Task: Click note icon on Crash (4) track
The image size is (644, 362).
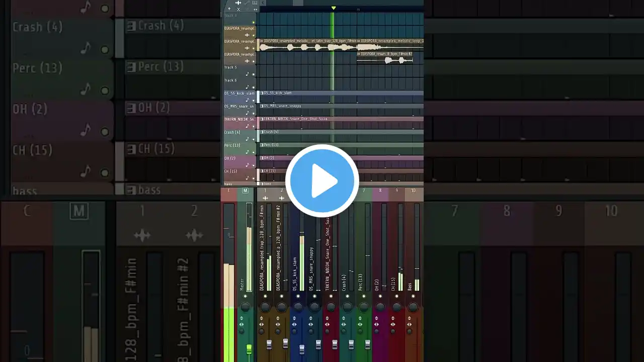Action: [247, 139]
